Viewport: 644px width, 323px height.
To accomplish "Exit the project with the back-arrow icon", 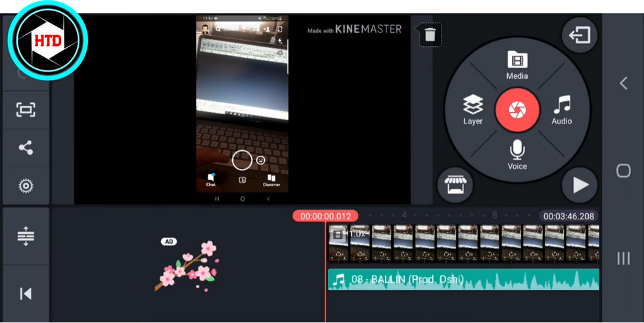I will pyautogui.click(x=579, y=35).
